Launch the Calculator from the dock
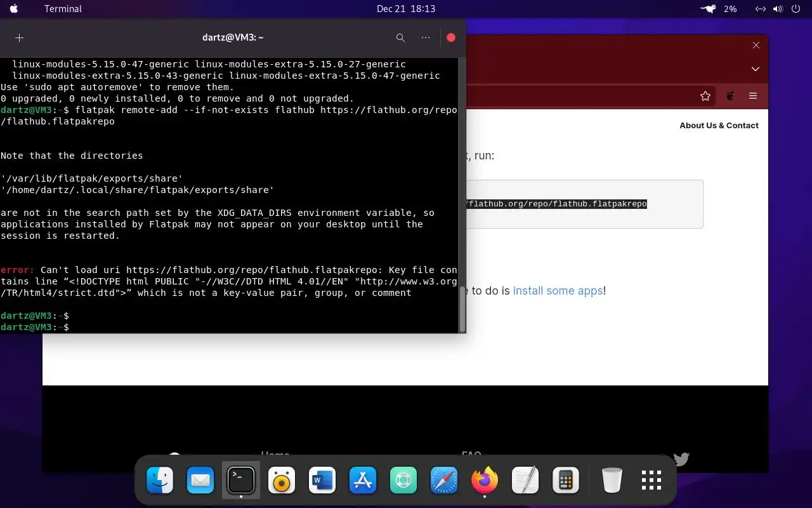The height and width of the screenshot is (508, 812). point(566,480)
